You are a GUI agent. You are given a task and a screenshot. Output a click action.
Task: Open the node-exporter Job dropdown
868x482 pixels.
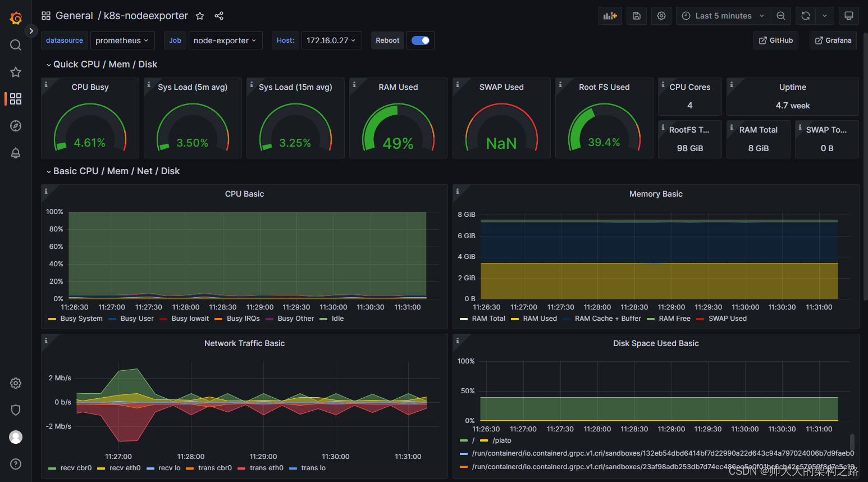pos(225,40)
